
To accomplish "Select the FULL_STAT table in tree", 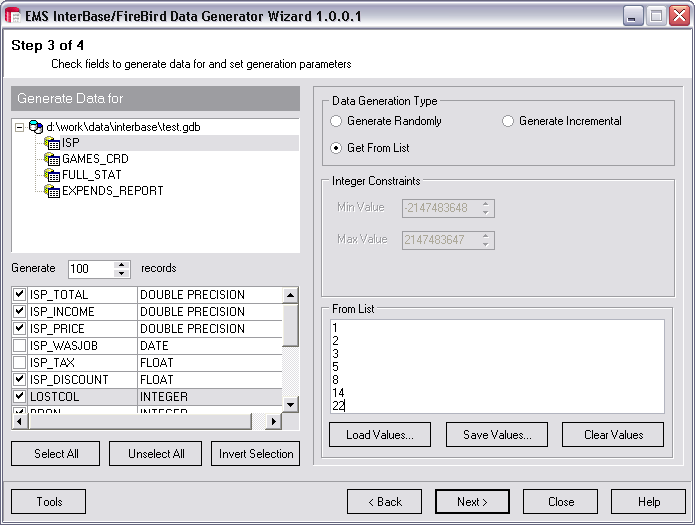I will tap(91, 175).
